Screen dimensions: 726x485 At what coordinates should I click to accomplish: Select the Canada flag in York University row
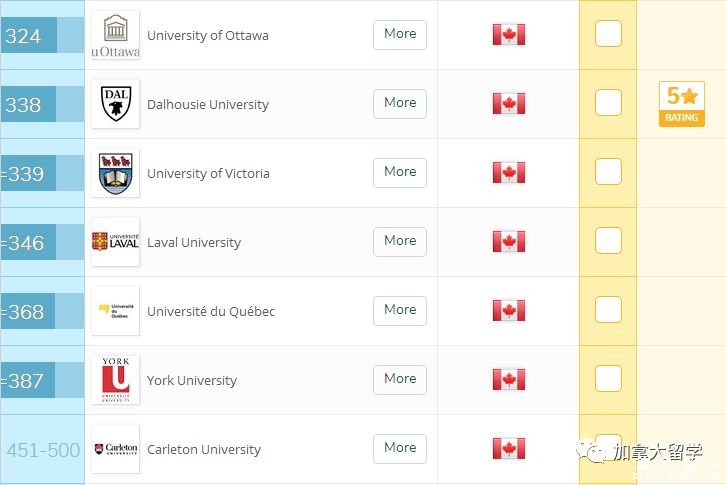[x=509, y=380]
